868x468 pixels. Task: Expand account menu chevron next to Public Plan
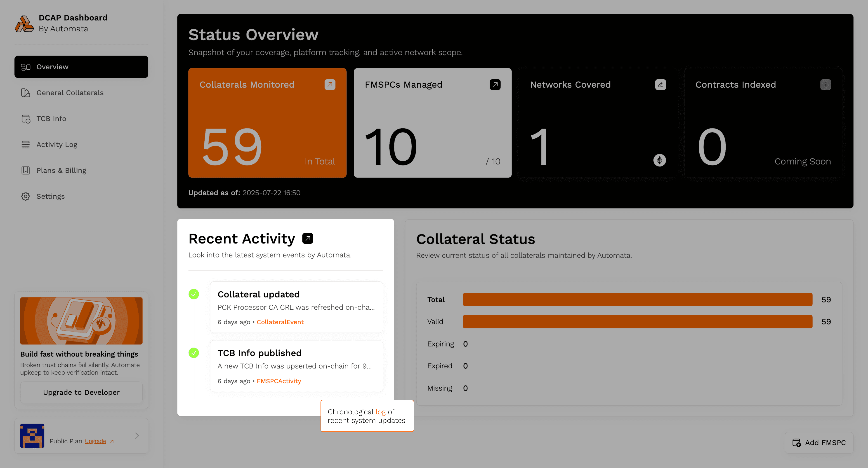[x=137, y=436]
